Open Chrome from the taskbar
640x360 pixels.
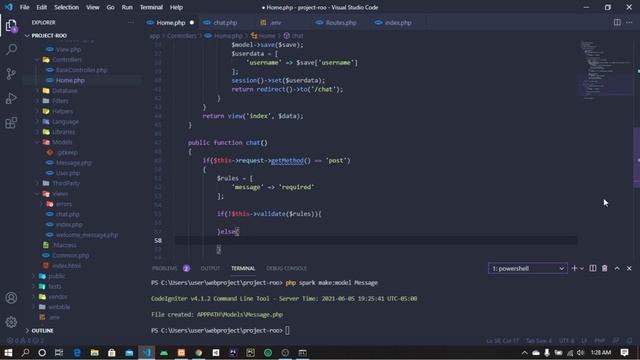[x=198, y=353]
